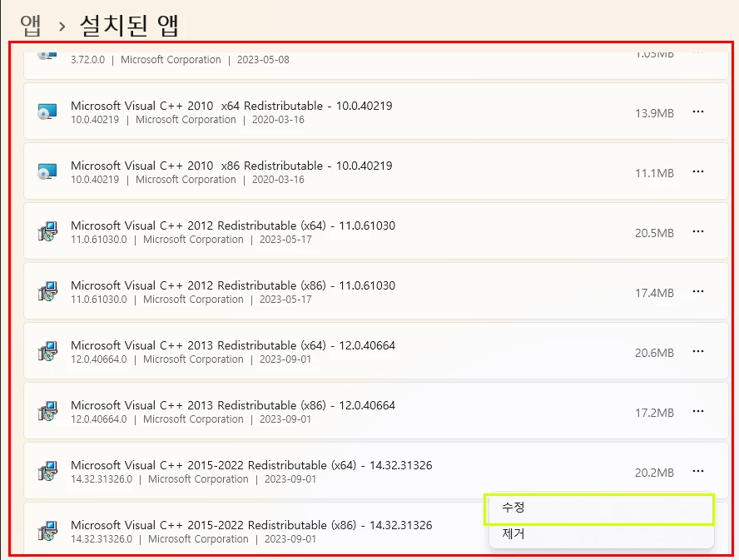Image resolution: width=739 pixels, height=560 pixels.
Task: Select Visual C++ 2015-2022 Redistributable (x86) title
Action: [251, 525]
